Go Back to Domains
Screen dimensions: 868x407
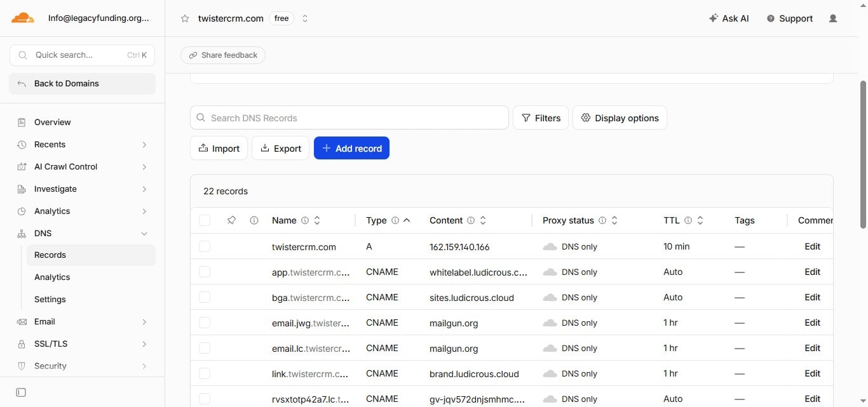pyautogui.click(x=83, y=84)
